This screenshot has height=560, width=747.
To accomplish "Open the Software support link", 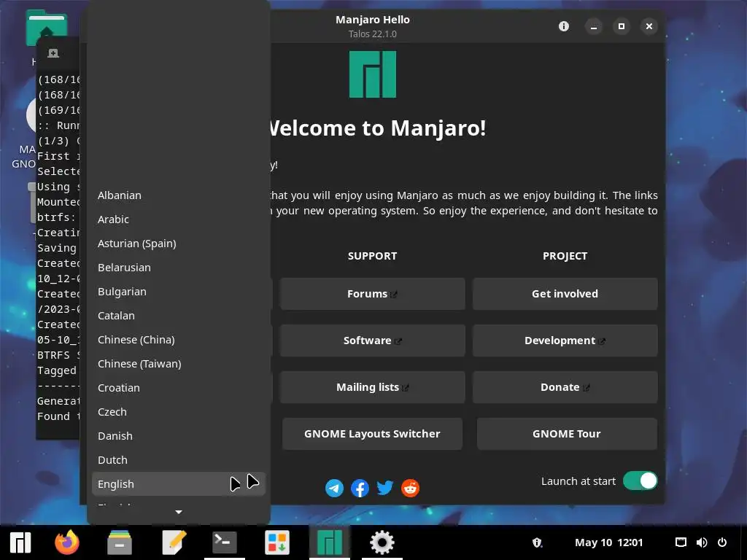I will click(373, 341).
